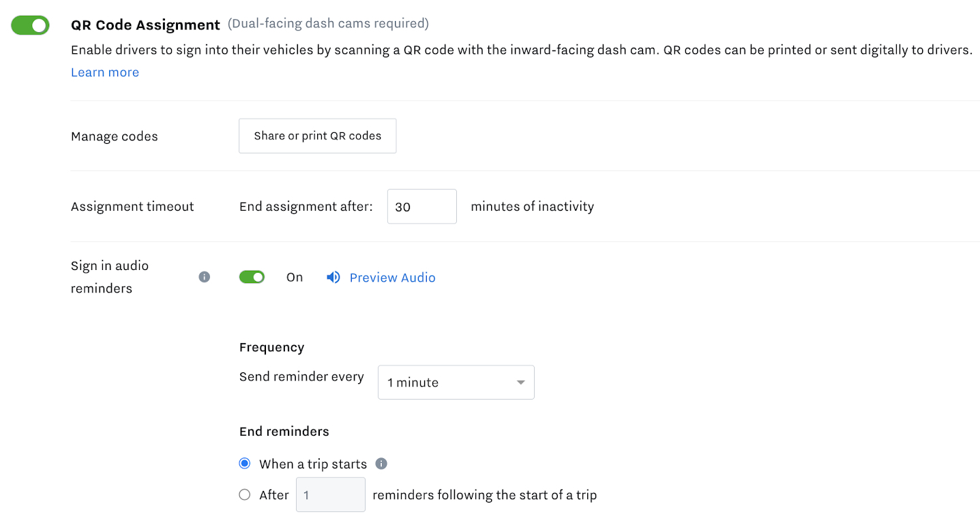
Task: Click the On status label
Action: (x=295, y=277)
